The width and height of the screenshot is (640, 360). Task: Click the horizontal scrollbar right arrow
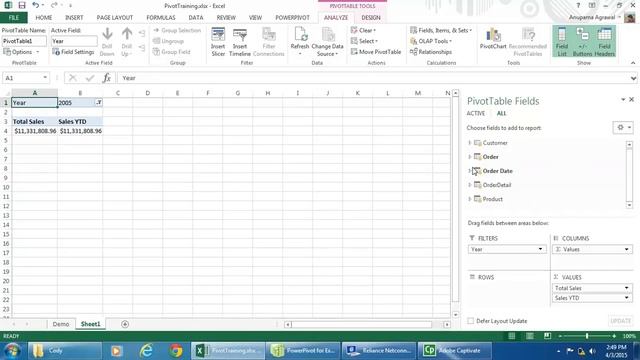[447, 324]
